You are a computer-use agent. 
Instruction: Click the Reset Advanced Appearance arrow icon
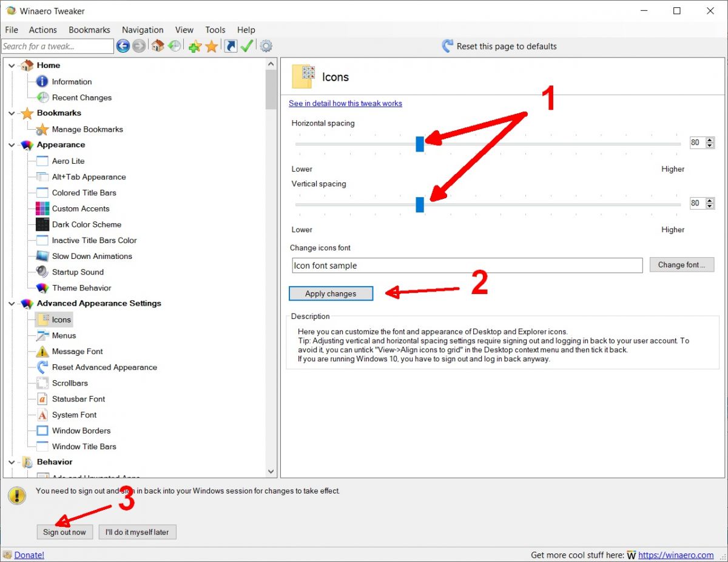click(42, 367)
